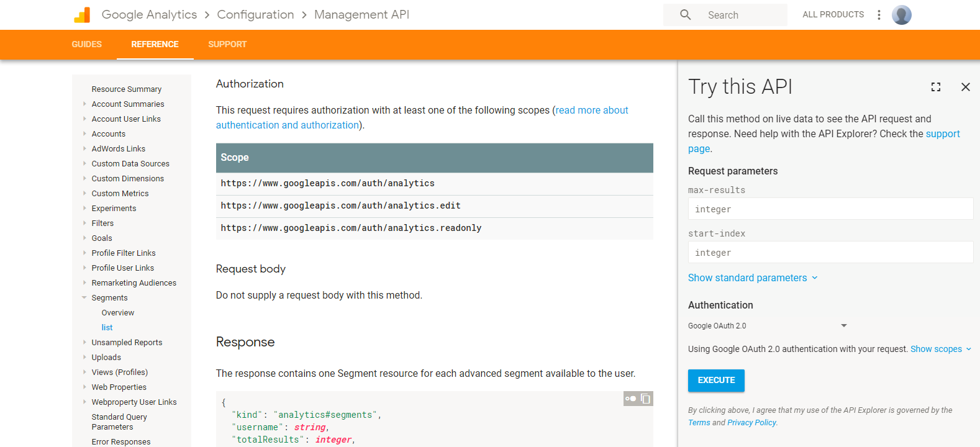Click the auth/analytics scope row
Image resolution: width=980 pixels, height=447 pixels.
(x=435, y=184)
